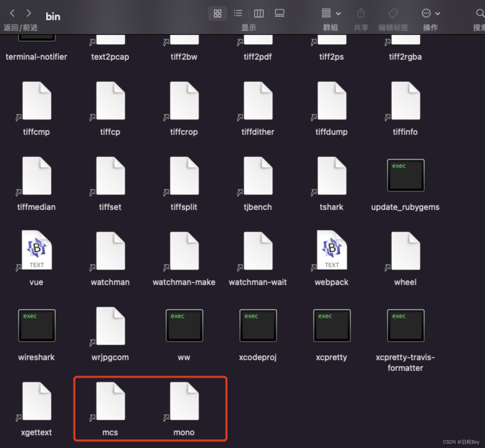Select the tiffdither file icon
This screenshot has width=485, height=448.
coord(258,101)
